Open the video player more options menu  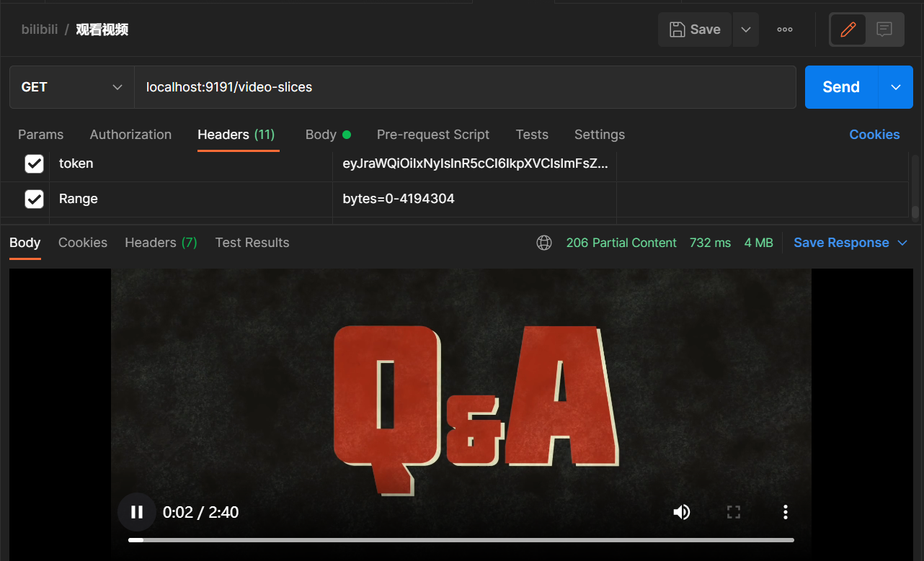(x=786, y=512)
